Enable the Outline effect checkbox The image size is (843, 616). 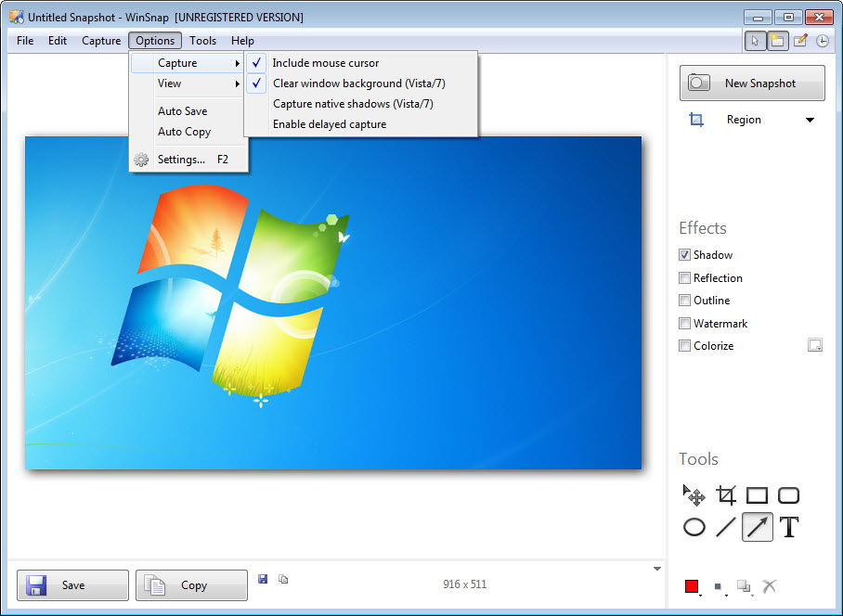coord(684,301)
